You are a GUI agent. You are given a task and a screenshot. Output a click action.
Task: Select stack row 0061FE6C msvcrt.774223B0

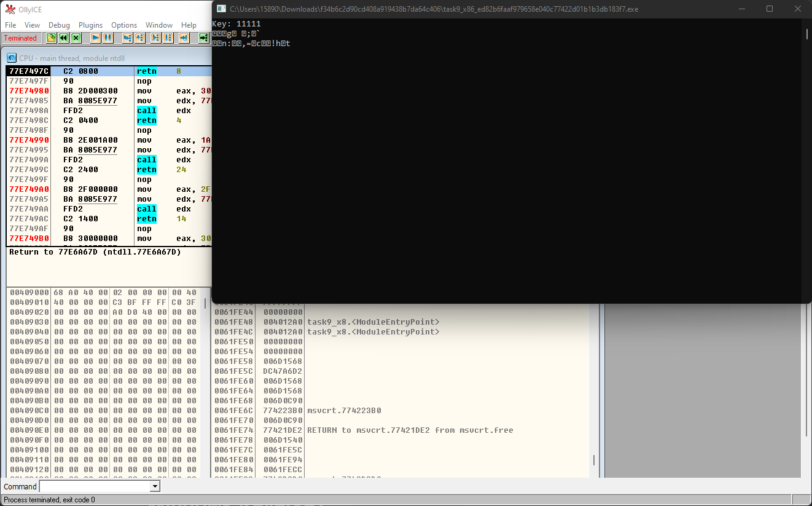tap(400, 411)
